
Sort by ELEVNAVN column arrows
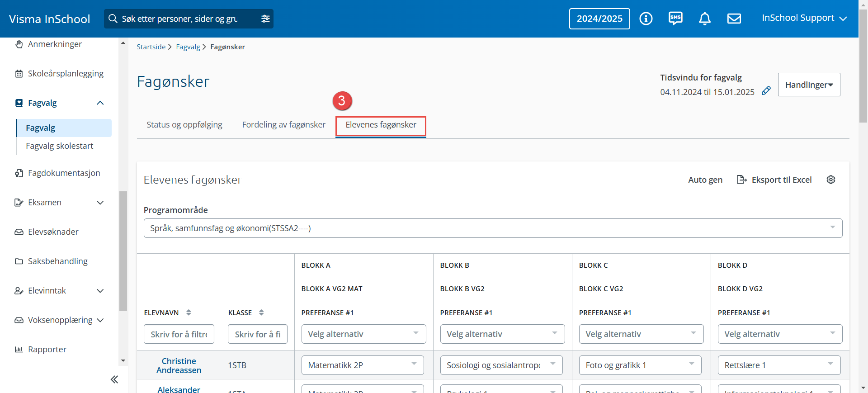(x=189, y=313)
